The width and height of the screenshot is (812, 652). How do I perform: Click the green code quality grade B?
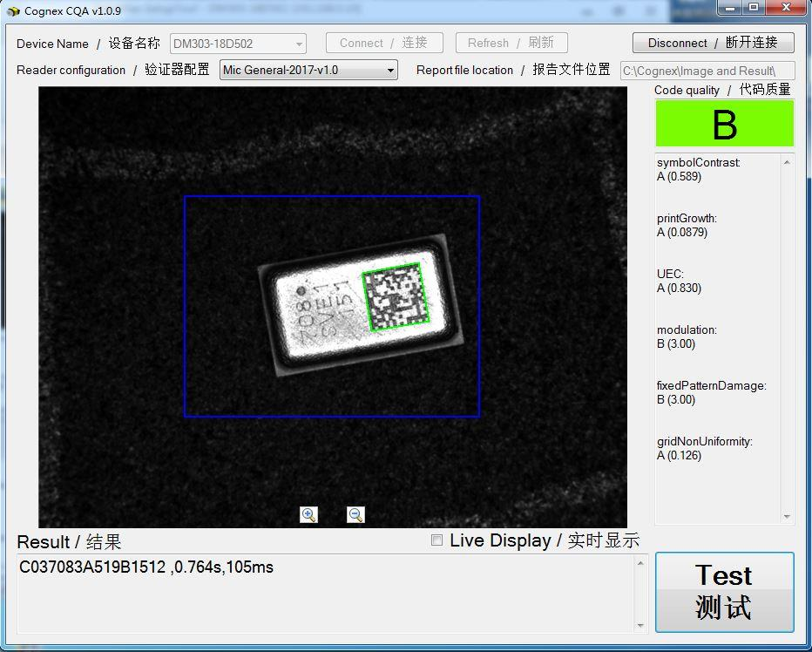point(725,124)
